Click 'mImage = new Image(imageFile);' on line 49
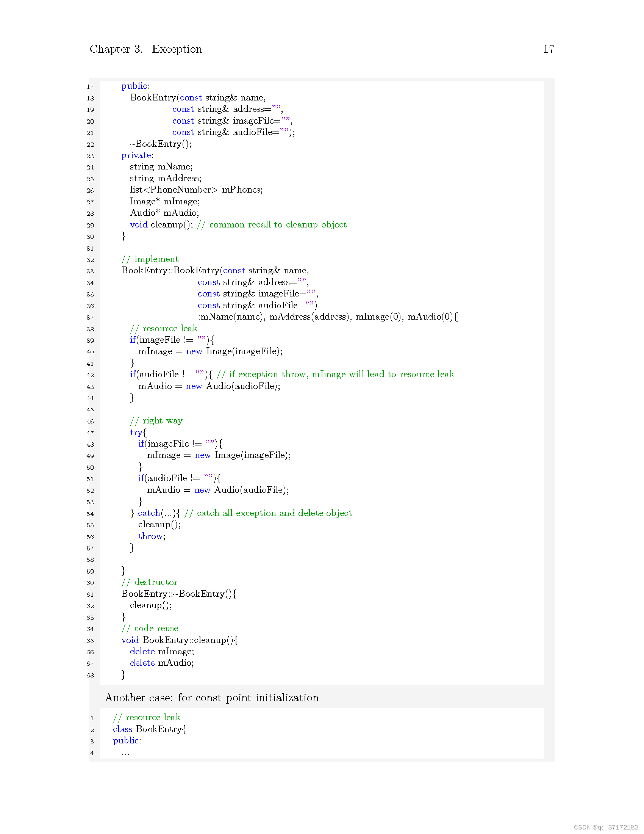644x834 pixels. pos(219,455)
